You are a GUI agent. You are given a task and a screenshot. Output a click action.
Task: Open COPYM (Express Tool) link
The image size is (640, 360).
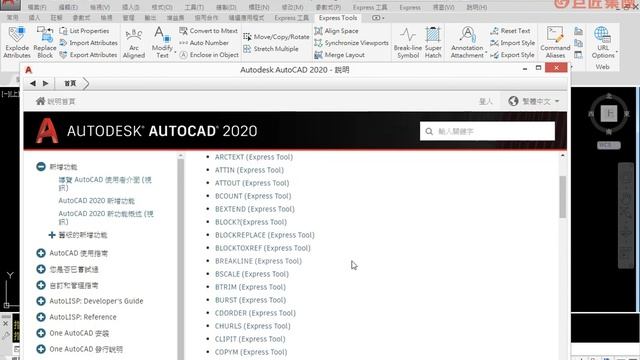point(251,352)
